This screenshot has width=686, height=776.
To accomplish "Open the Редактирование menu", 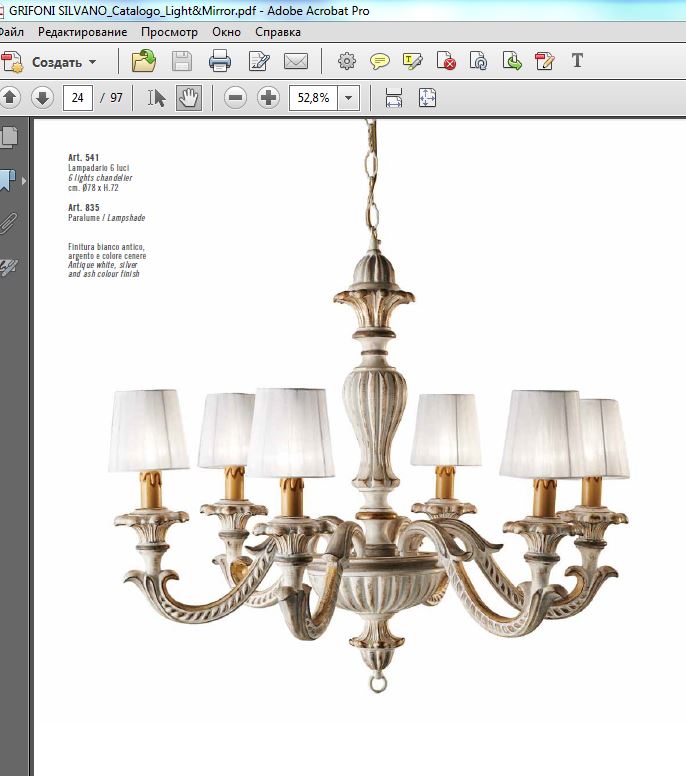I will (x=83, y=32).
